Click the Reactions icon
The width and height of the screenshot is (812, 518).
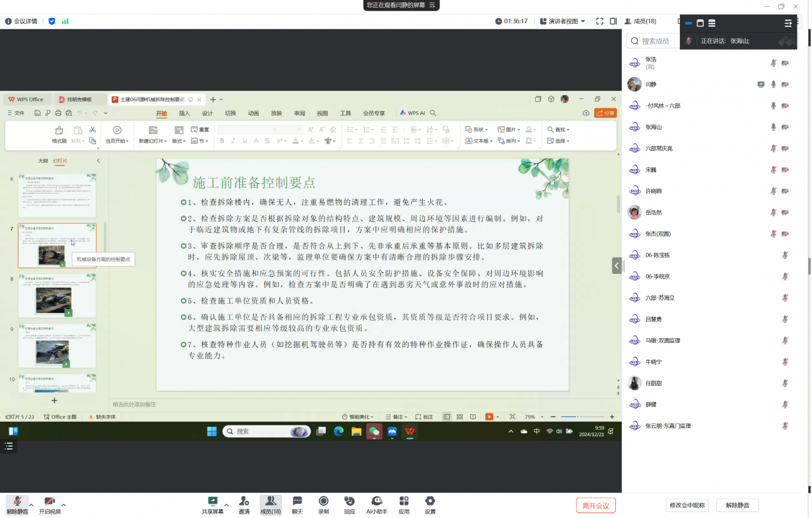350,505
